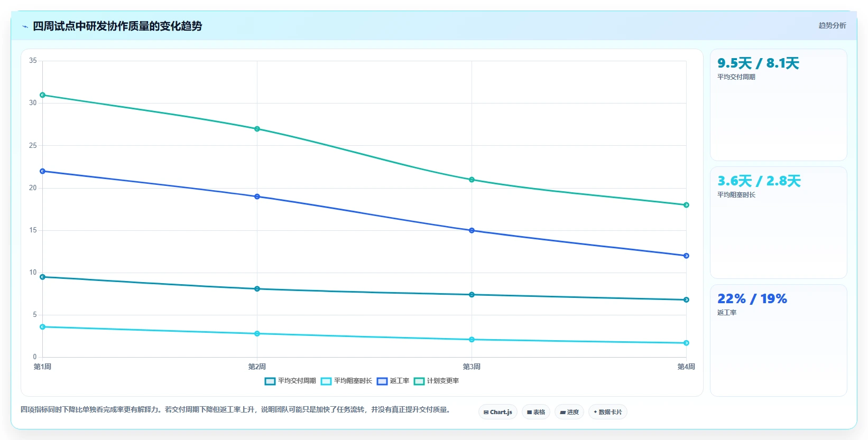The width and height of the screenshot is (868, 440).
Task: Click the 3.6天 / 2.8天 metric value
Action: pyautogui.click(x=759, y=181)
